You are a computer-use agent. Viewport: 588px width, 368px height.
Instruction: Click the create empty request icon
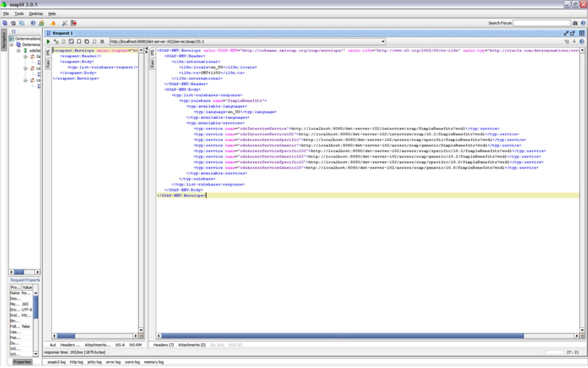tap(79, 42)
